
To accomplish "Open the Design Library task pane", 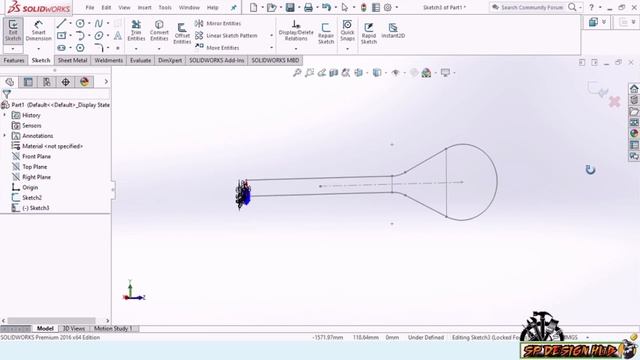I will click(634, 100).
